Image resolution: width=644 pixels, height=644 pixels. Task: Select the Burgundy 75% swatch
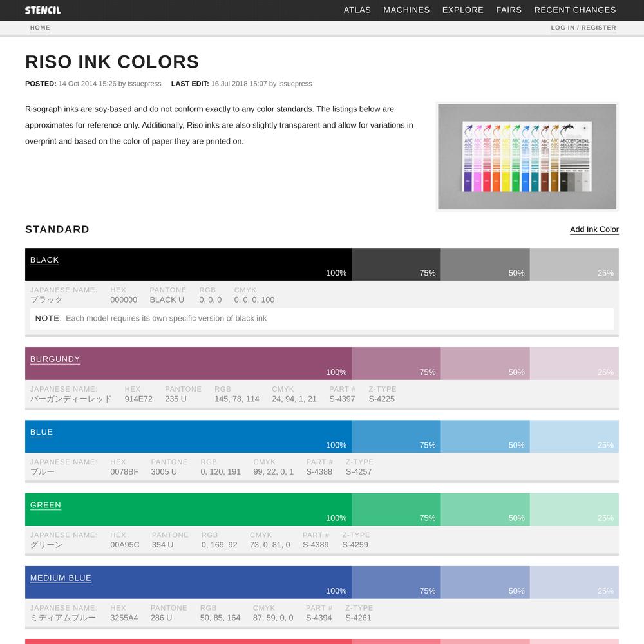coord(396,363)
